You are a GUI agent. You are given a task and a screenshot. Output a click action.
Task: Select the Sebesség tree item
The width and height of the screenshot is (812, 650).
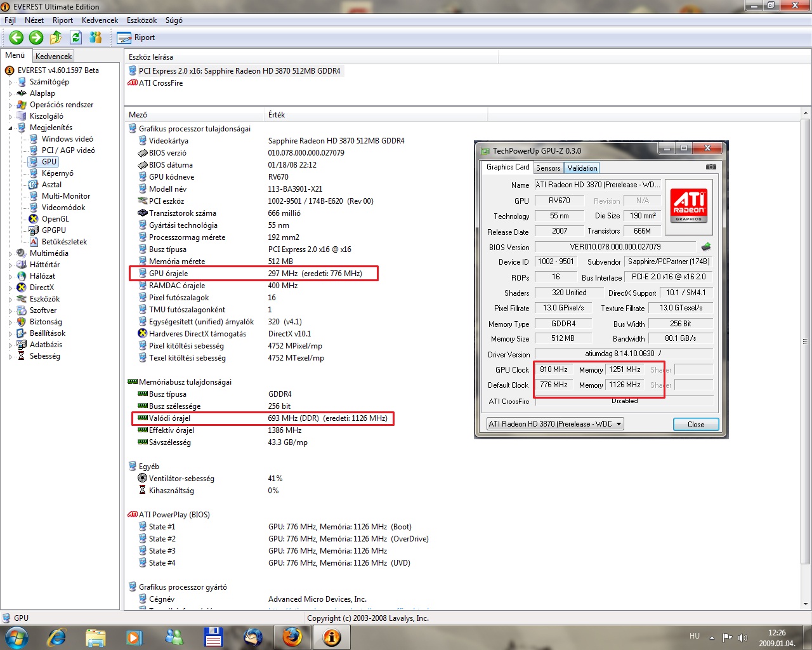tap(44, 356)
